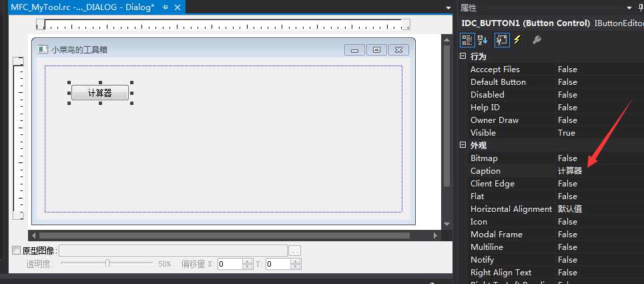644x284 pixels.
Task: Click the dialog title 小菜鸟的工具箱
Action: pos(79,49)
